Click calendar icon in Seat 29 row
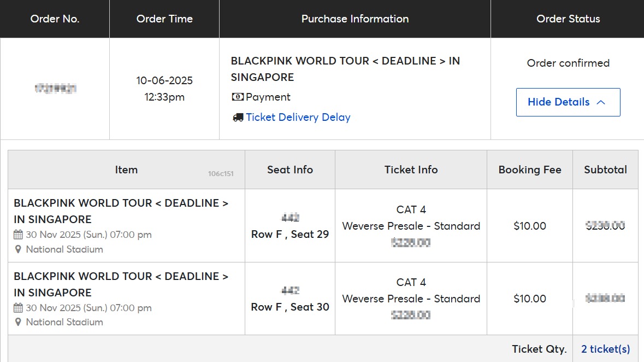The height and width of the screenshot is (362, 644). [x=18, y=235]
